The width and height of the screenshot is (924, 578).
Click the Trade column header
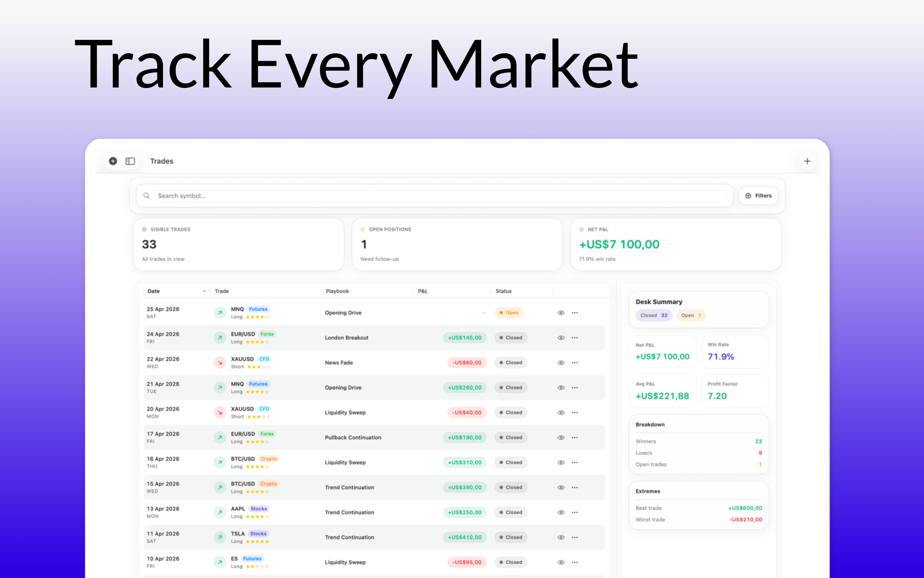point(222,291)
